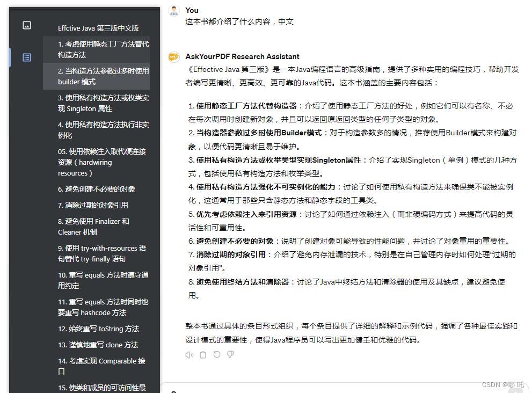The height and width of the screenshot is (393, 532).
Task: Click bold heading 使用私有构造方法强化不可实例化的能力
Action: [x=266, y=187]
